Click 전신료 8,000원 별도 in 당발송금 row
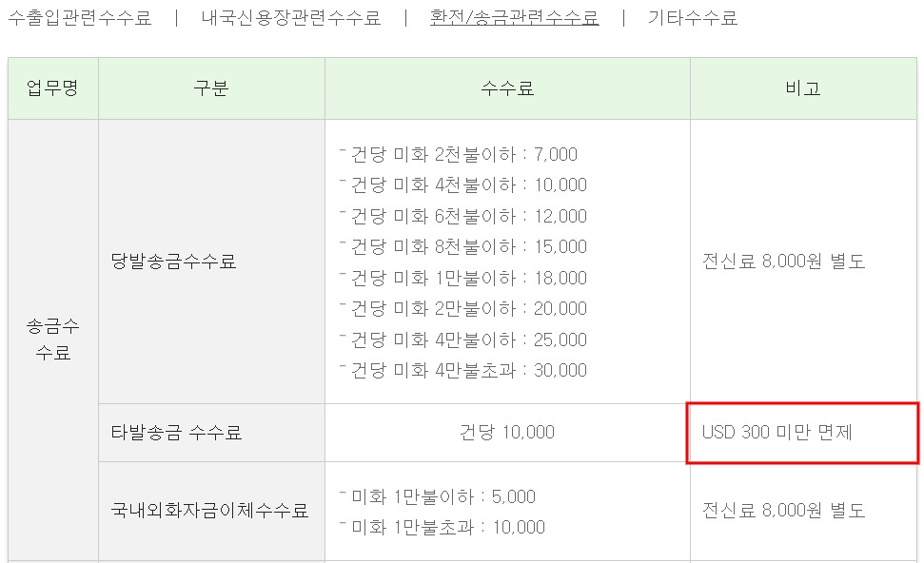 coord(783,262)
